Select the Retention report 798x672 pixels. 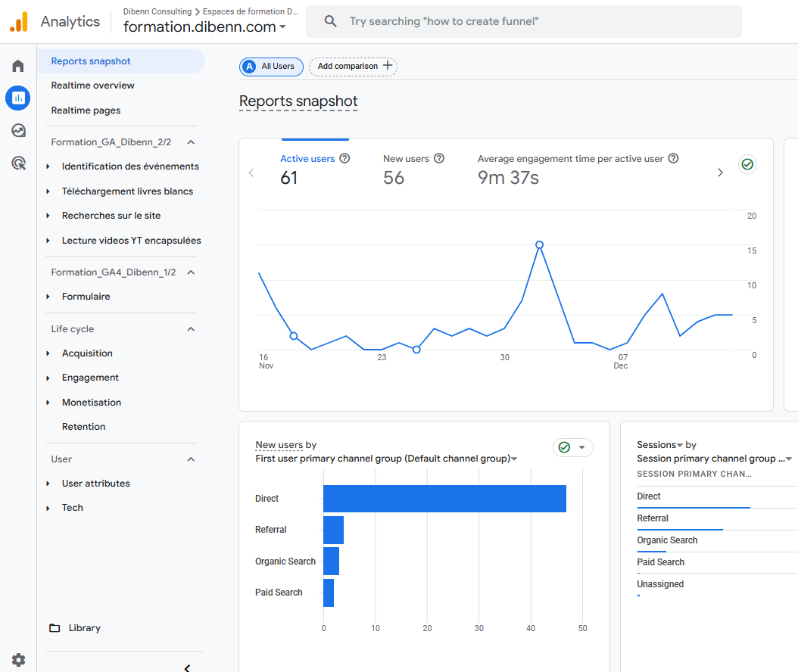tap(83, 427)
